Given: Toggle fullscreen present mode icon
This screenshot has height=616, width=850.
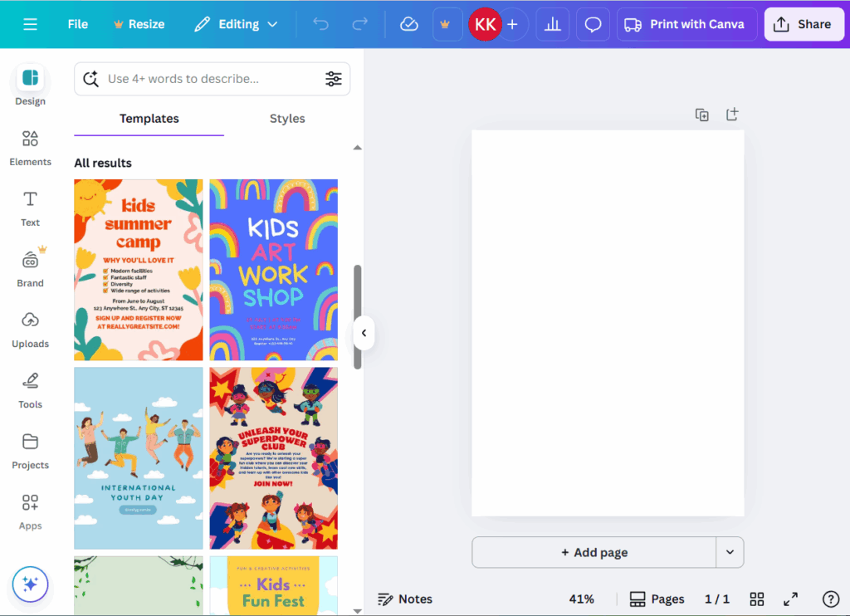Looking at the screenshot, I should [791, 599].
